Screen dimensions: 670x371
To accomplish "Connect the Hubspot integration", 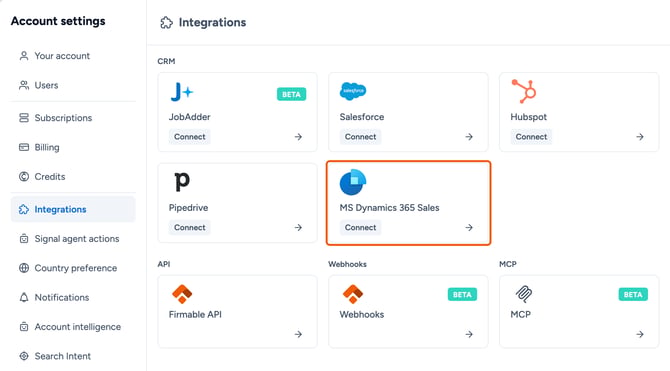I will pos(531,137).
